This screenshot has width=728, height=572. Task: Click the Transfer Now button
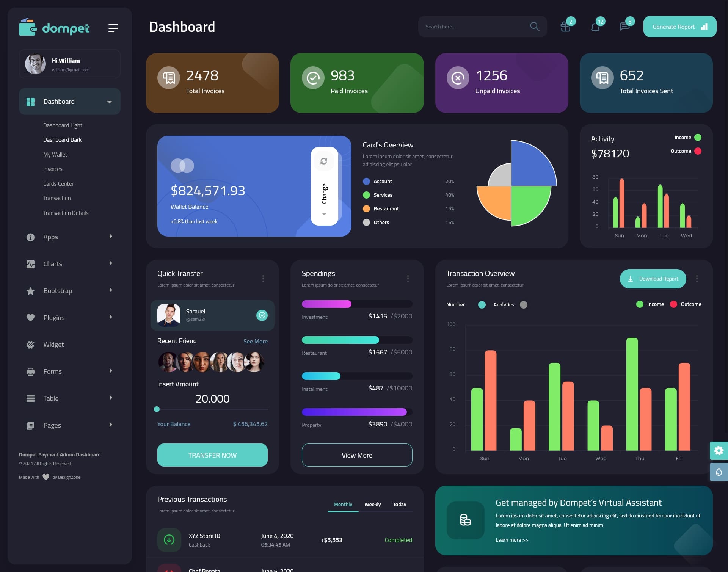pos(212,455)
